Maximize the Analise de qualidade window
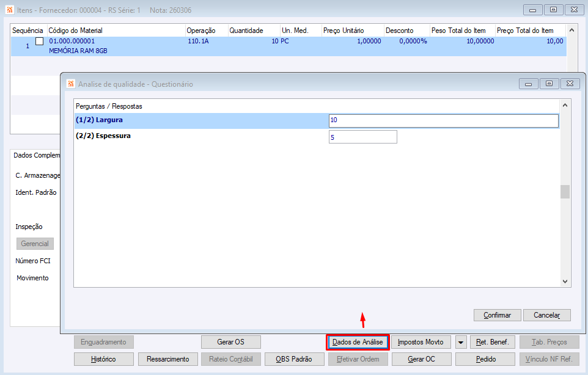 click(549, 84)
